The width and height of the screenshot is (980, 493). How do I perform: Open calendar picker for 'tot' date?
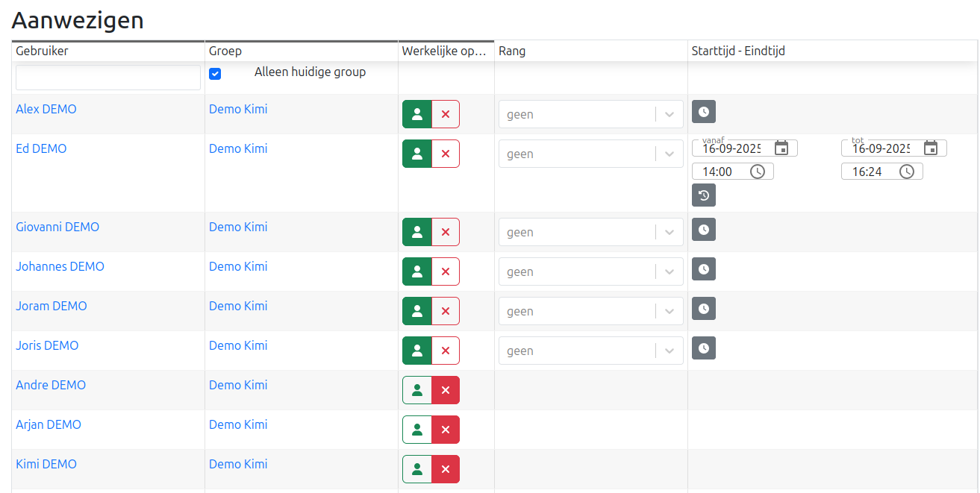931,148
